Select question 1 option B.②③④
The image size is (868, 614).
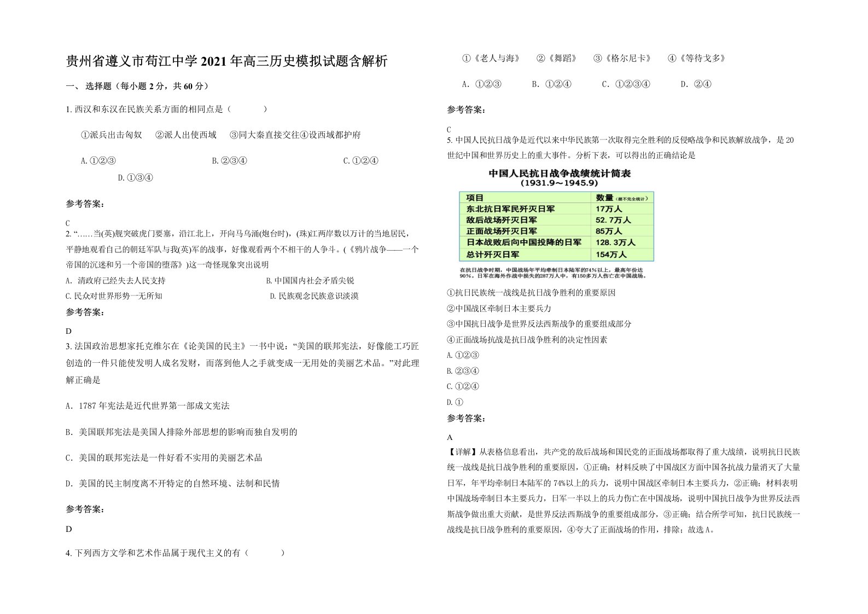click(x=230, y=161)
